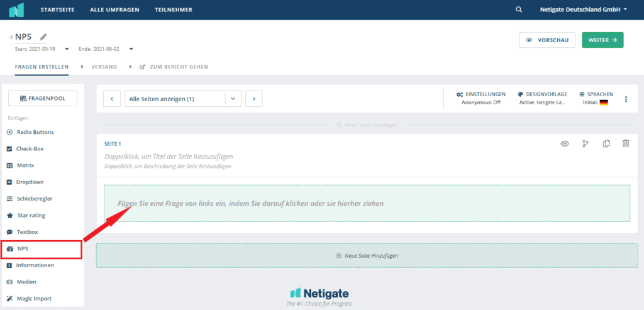The width and height of the screenshot is (644, 310).
Task: Select the Fragen erstellen step
Action: click(x=42, y=67)
